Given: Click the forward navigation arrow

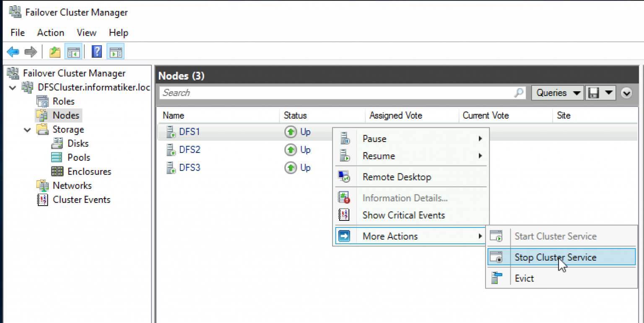Looking at the screenshot, I should point(30,52).
